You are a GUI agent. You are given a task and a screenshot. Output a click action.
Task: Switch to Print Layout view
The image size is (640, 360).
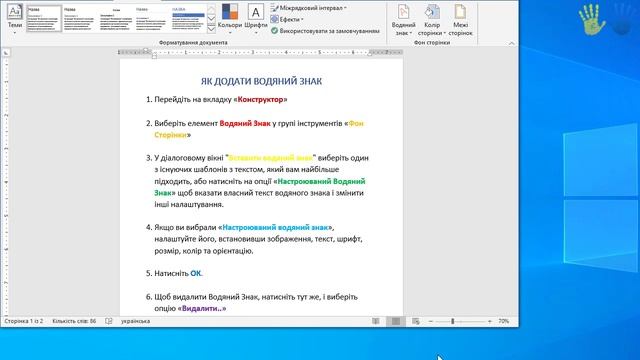[396, 321]
